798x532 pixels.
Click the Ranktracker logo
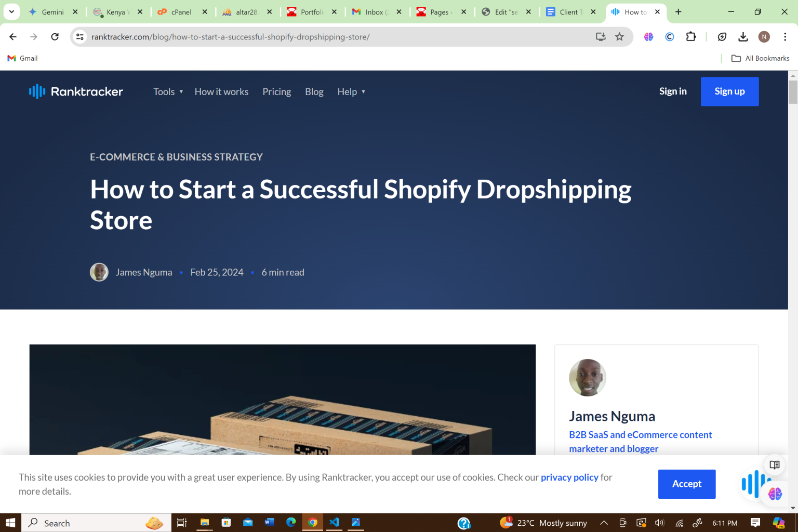tap(76, 91)
